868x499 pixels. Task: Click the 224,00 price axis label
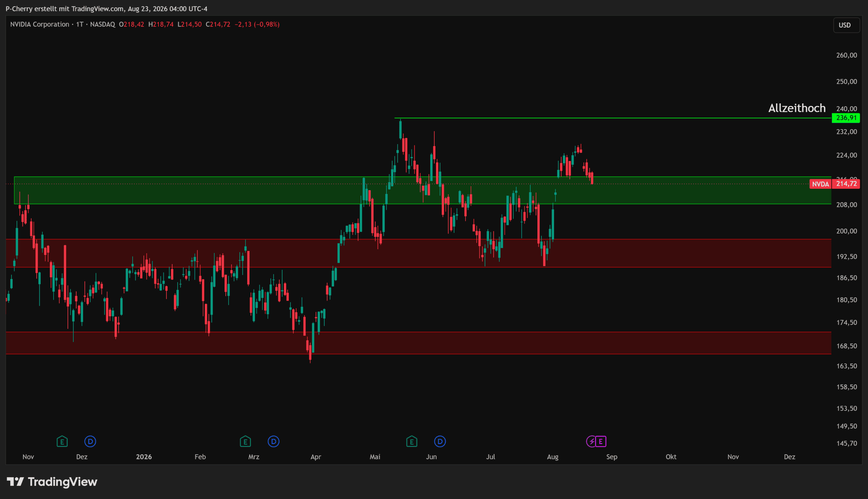coord(846,155)
